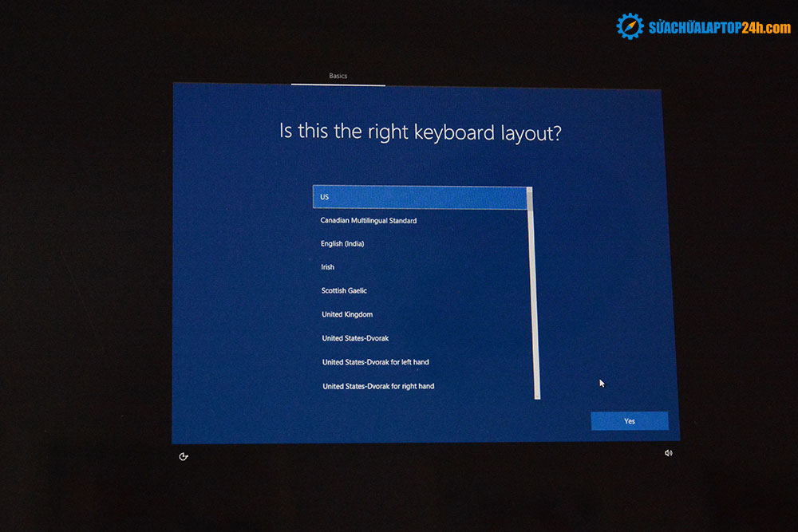Click the scrollbar thumb at list top
This screenshot has height=532, width=798.
pos(530,198)
